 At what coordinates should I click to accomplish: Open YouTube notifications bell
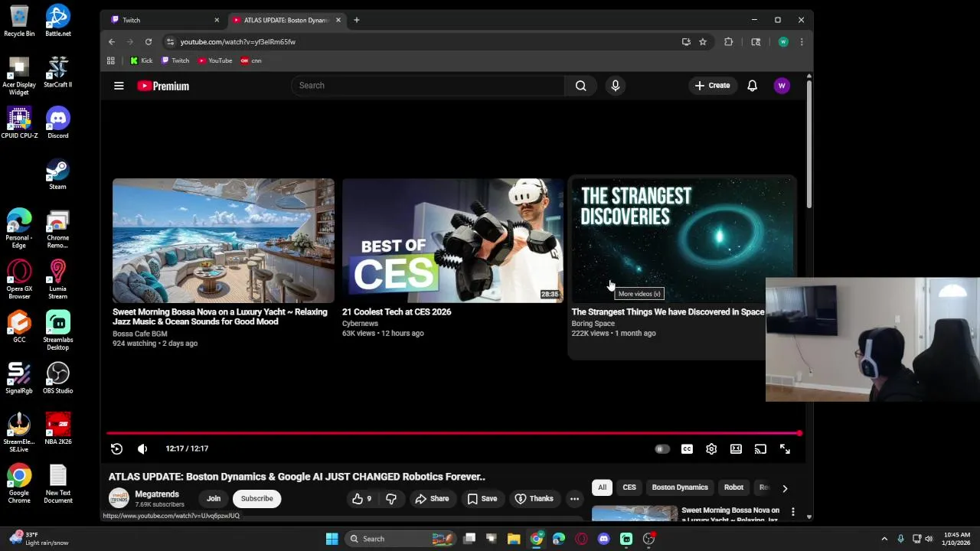752,86
